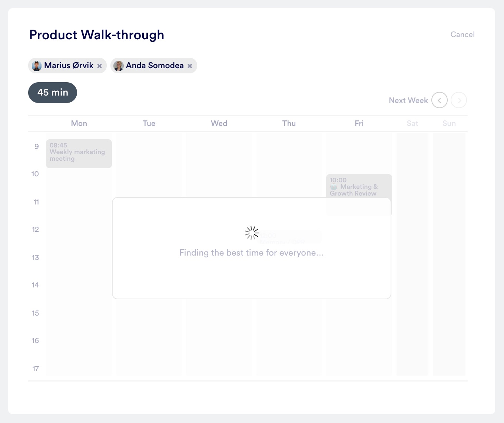
Task: Select the Wed column header
Action: (219, 123)
